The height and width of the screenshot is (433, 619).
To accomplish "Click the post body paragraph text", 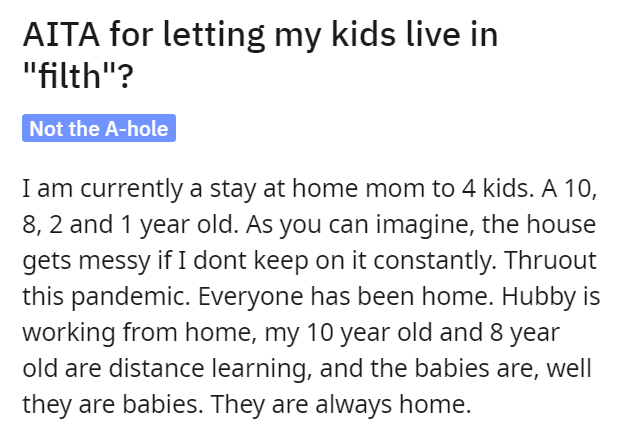I will (x=311, y=296).
